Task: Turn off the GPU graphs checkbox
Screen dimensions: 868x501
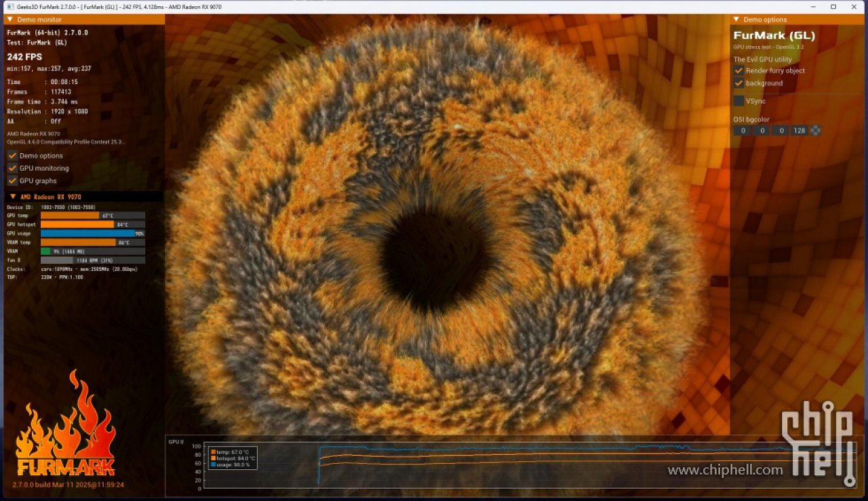Action: click(12, 181)
